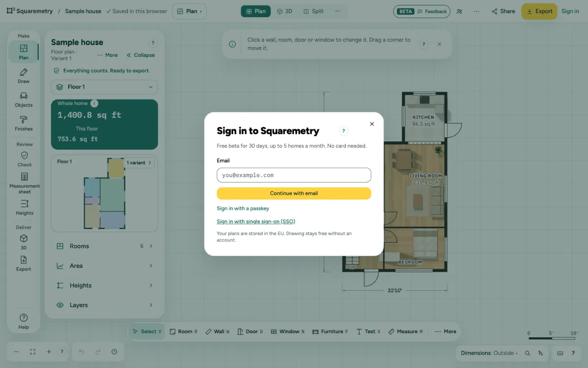This screenshot has width=588, height=368.
Task: Open help question mark in Sample house panel
Action: point(153,43)
